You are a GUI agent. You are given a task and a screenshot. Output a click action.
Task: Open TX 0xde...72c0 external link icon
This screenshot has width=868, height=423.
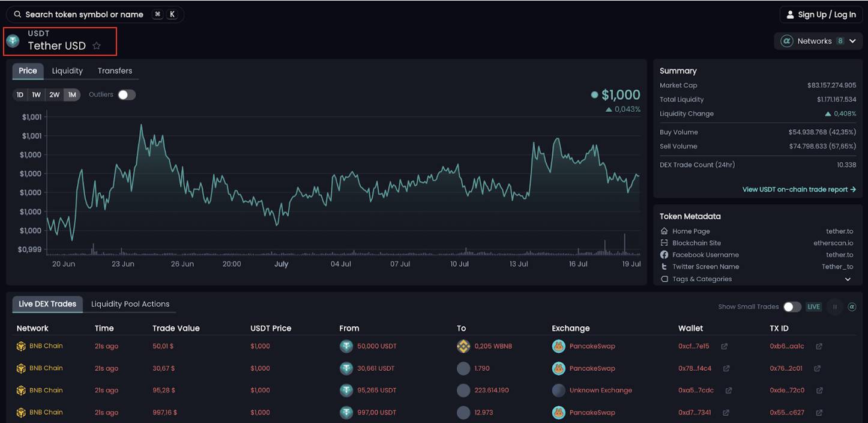(819, 391)
